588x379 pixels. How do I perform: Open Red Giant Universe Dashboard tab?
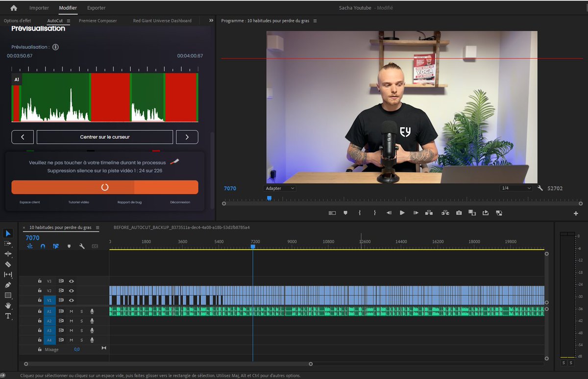[162, 21]
